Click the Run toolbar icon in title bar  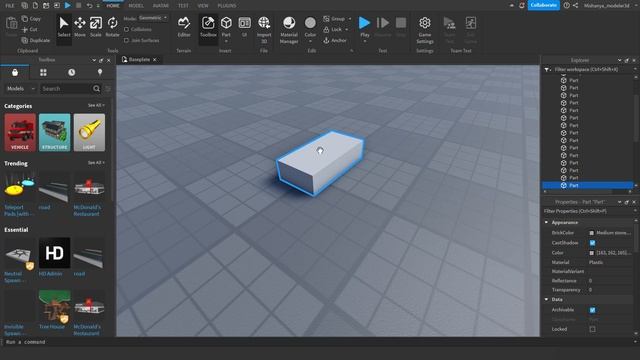tap(68, 5)
